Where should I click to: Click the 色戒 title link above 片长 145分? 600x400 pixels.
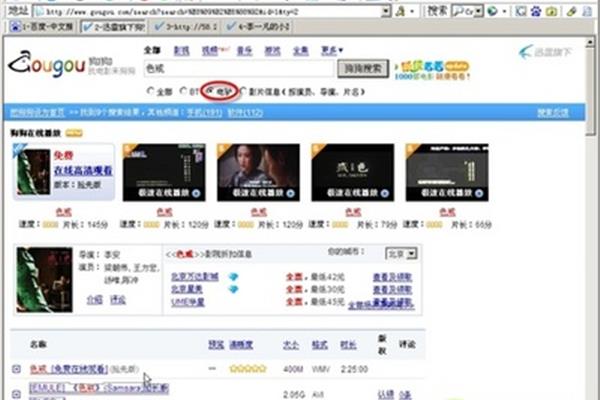tap(64, 212)
